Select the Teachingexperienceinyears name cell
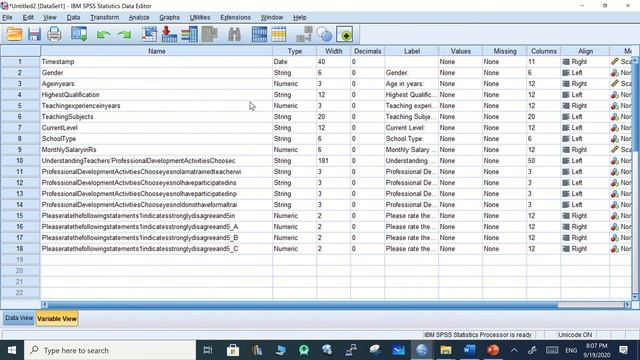Screen dimensions: 640x360 pyautogui.click(x=157, y=106)
